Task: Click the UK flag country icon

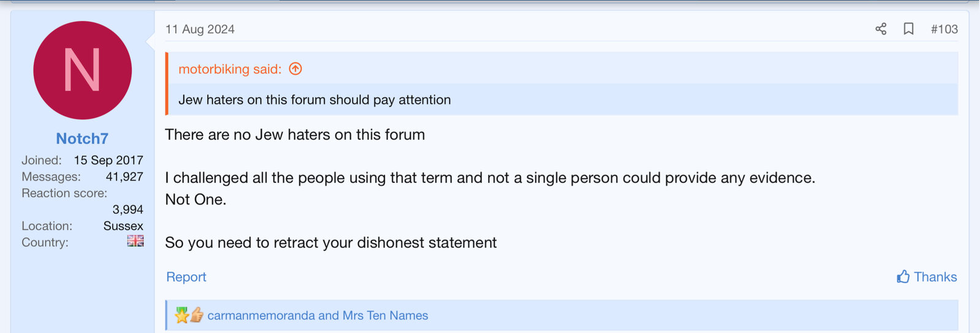Action: (135, 241)
